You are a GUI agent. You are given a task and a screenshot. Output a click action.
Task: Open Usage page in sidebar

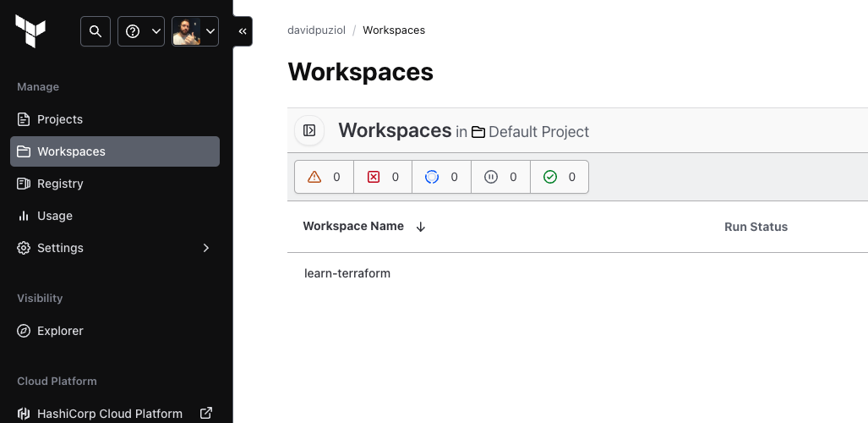pyautogui.click(x=55, y=216)
